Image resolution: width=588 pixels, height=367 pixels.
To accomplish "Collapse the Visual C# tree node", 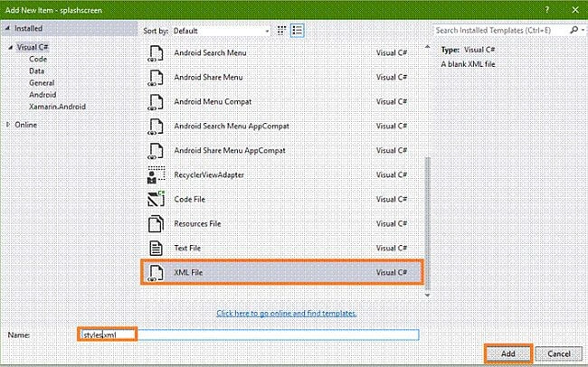I will coord(11,47).
